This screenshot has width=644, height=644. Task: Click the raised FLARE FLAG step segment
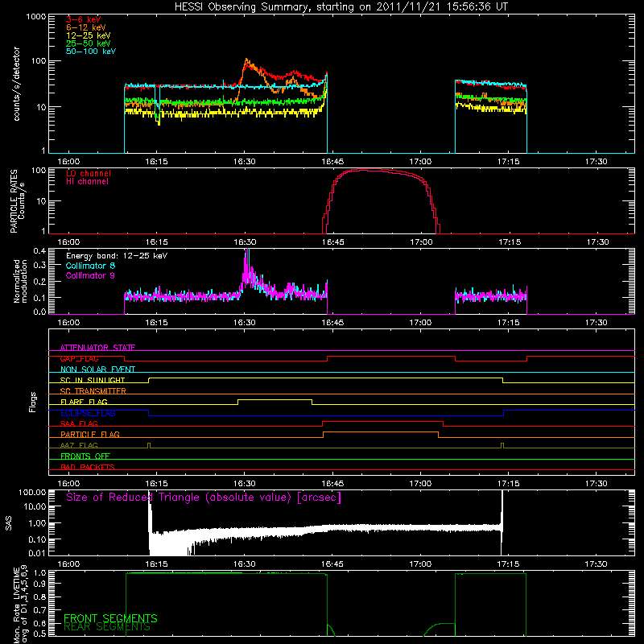275,399
